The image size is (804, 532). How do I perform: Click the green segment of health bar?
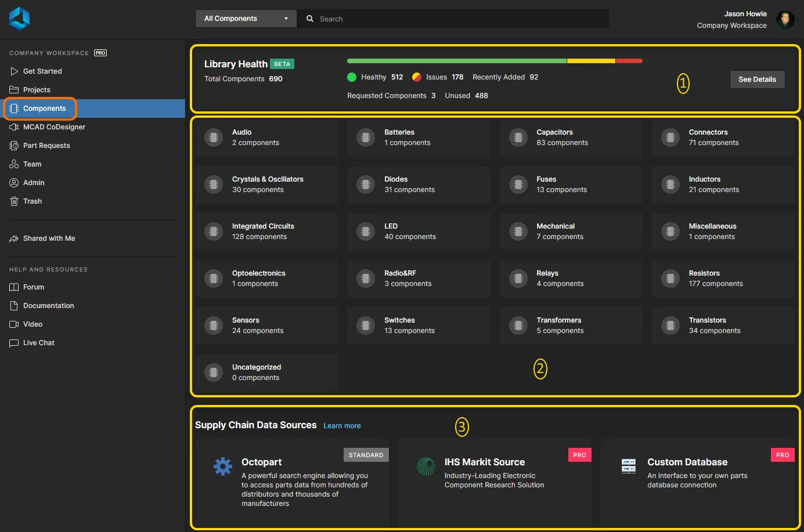[457, 61]
